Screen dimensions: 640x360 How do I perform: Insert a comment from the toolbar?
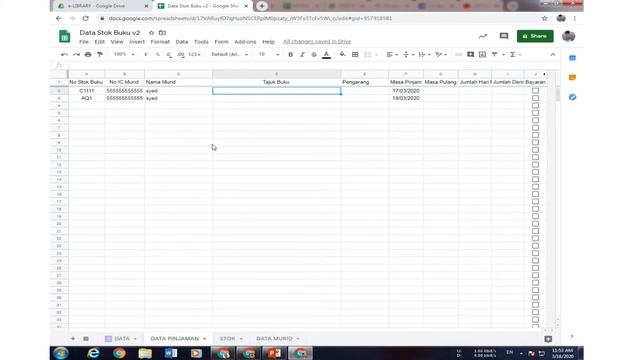click(471, 54)
